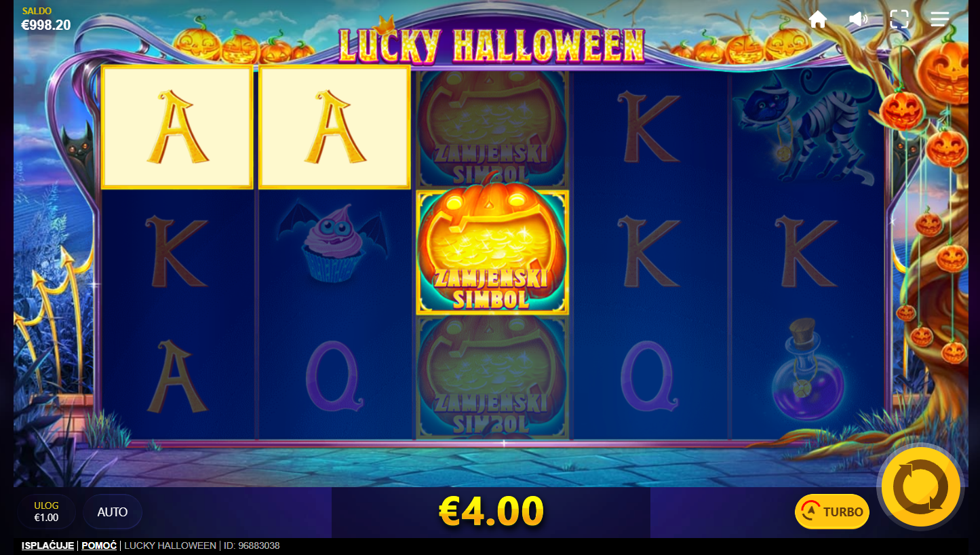Open the hamburger menu

click(940, 19)
